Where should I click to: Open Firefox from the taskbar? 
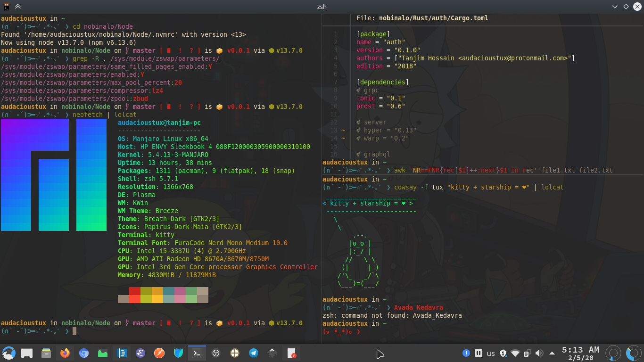pyautogui.click(x=65, y=353)
